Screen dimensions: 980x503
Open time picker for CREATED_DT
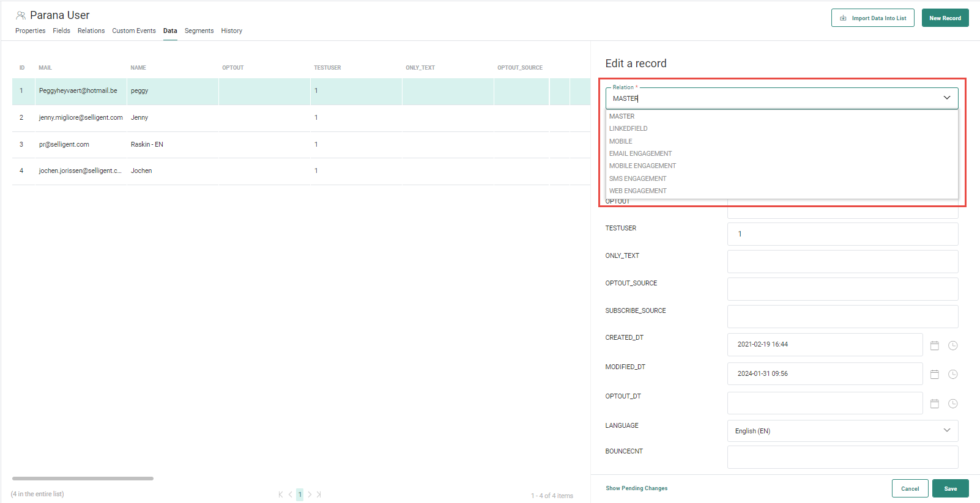[952, 345]
